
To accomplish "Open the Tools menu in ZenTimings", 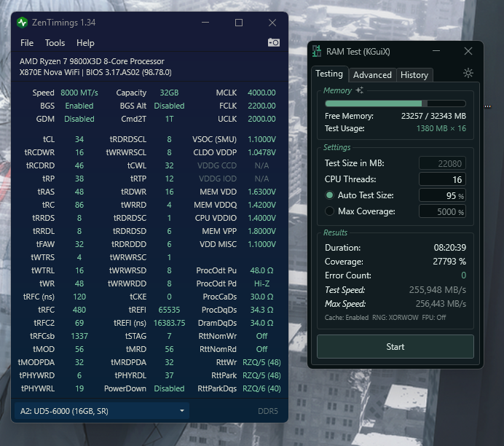I will point(55,43).
